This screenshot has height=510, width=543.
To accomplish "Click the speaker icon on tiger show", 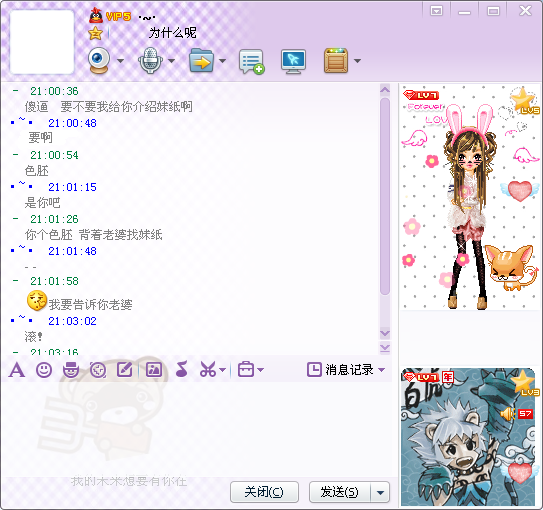I will (x=508, y=414).
